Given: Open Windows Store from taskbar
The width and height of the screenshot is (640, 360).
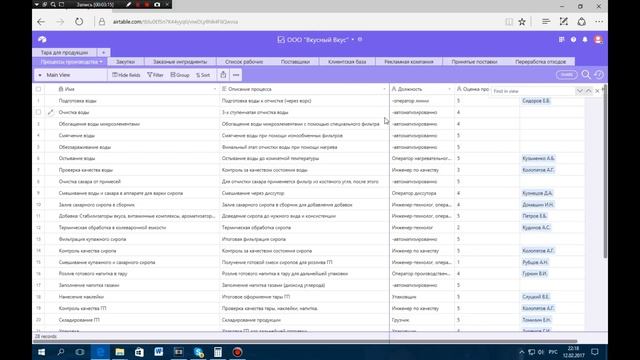Looking at the screenshot, I should tap(139, 352).
